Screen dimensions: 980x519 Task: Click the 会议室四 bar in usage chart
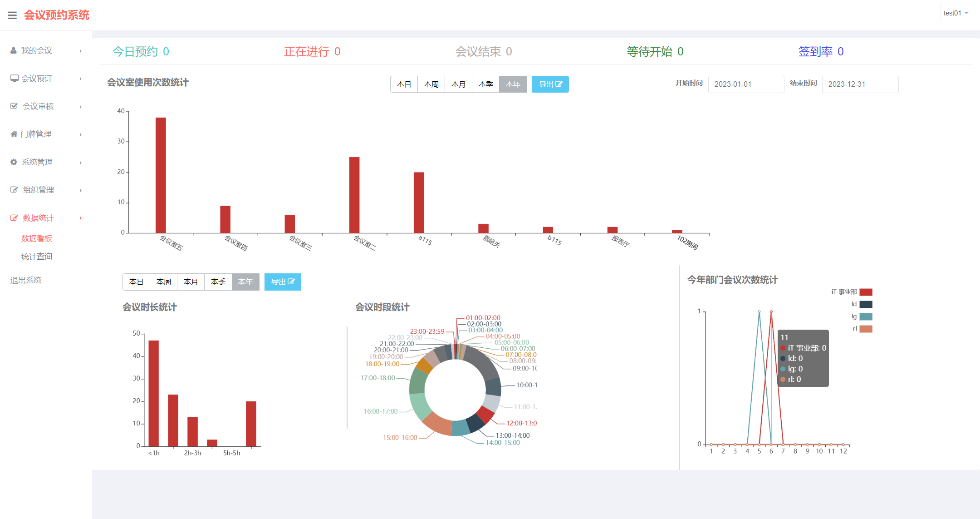click(225, 219)
